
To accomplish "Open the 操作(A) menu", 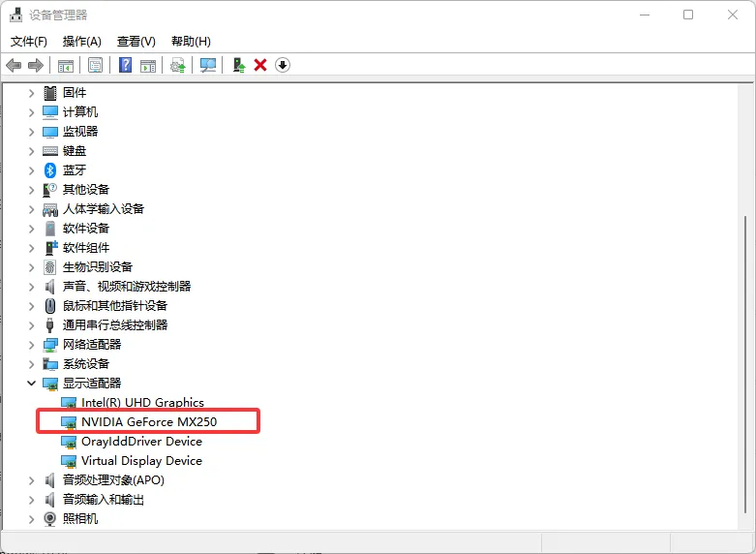I will pyautogui.click(x=81, y=42).
